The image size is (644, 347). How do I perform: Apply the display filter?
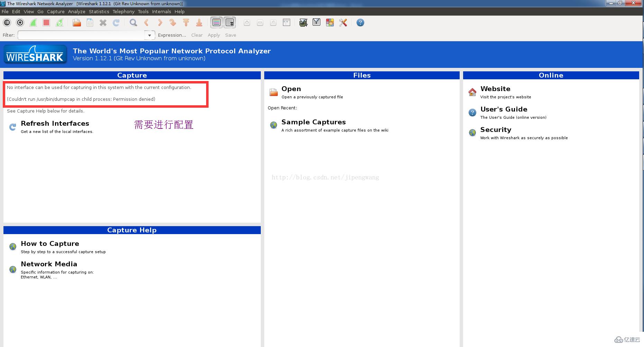point(214,35)
